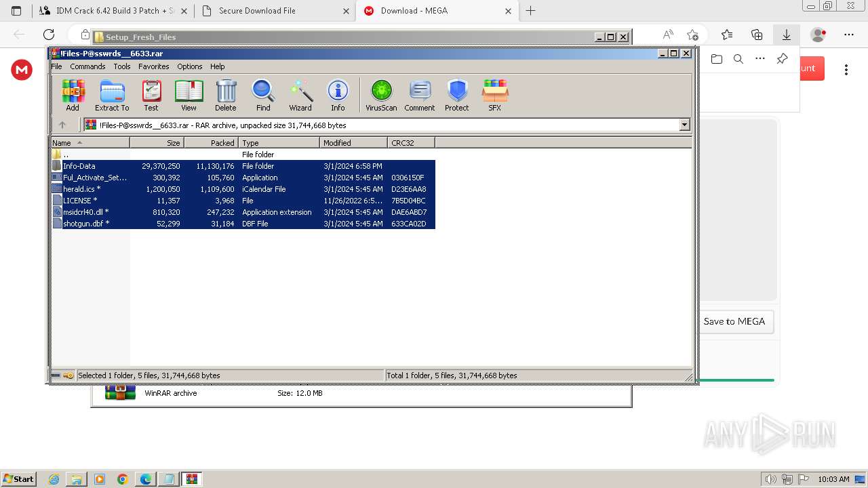Select the herald.ics file row
This screenshot has width=868, height=488.
[x=243, y=189]
